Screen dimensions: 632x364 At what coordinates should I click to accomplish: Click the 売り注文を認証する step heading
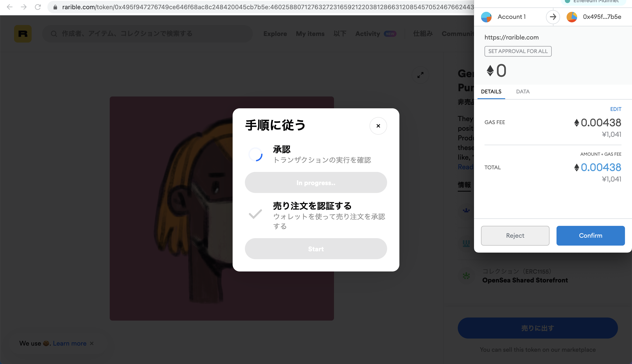click(x=312, y=206)
